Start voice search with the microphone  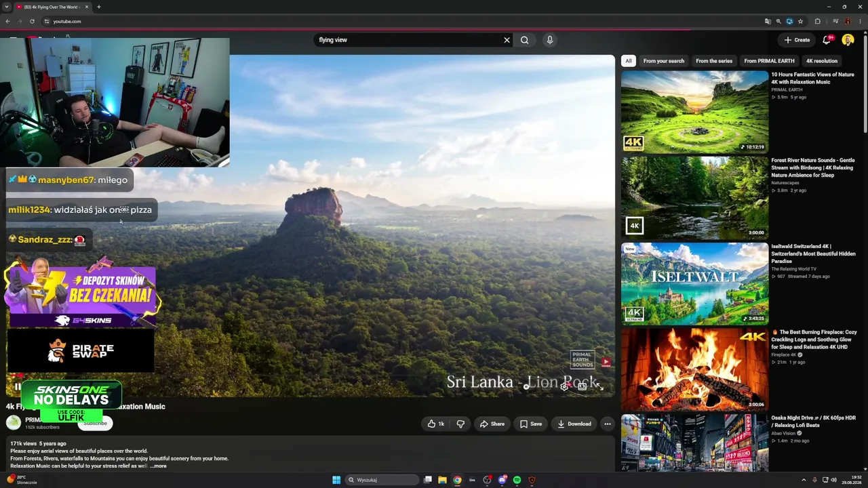[x=550, y=40]
